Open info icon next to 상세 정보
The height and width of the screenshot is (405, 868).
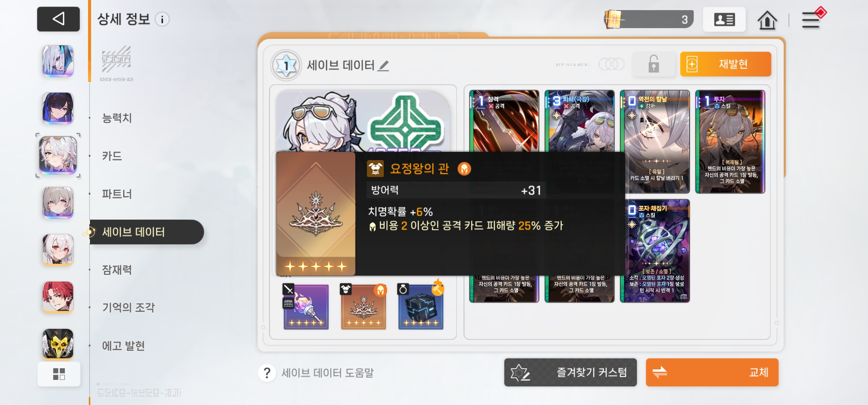click(x=162, y=19)
